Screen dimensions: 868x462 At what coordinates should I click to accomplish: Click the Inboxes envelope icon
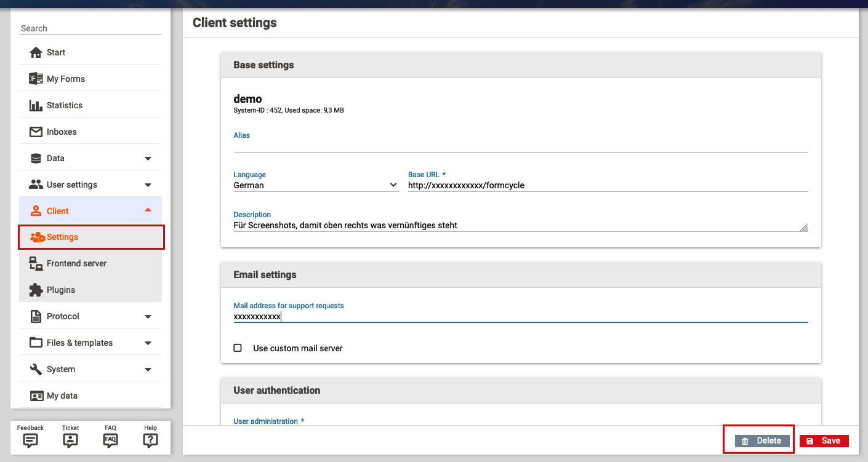36,132
